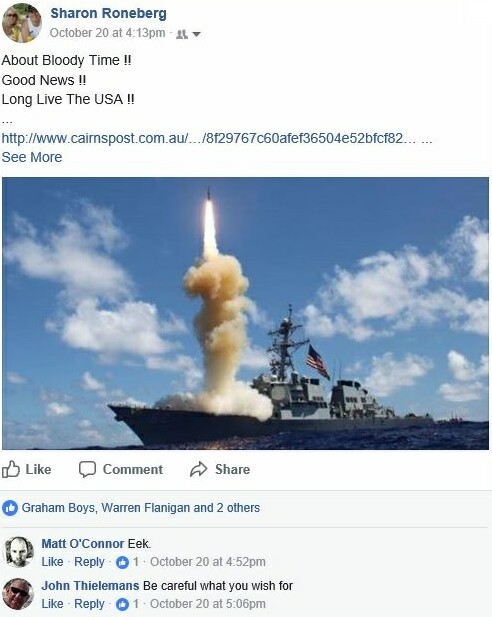Open the October 20 at 4:13pm timestamp
Image resolution: width=492 pixels, height=617 pixels.
(x=107, y=33)
